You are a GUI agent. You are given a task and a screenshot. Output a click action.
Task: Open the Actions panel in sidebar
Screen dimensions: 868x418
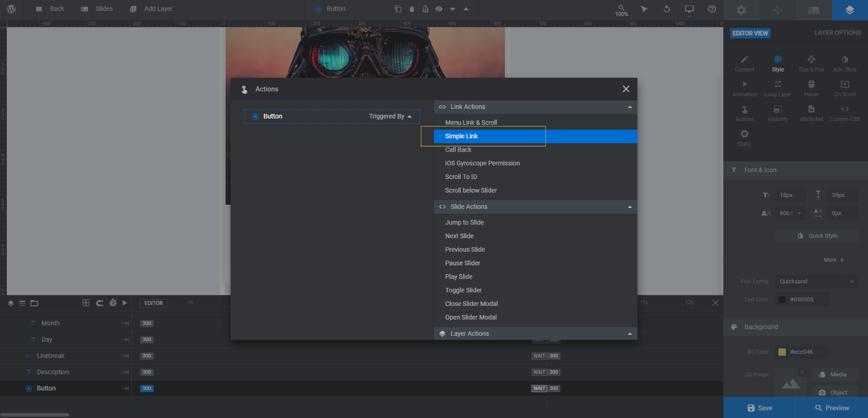(744, 113)
